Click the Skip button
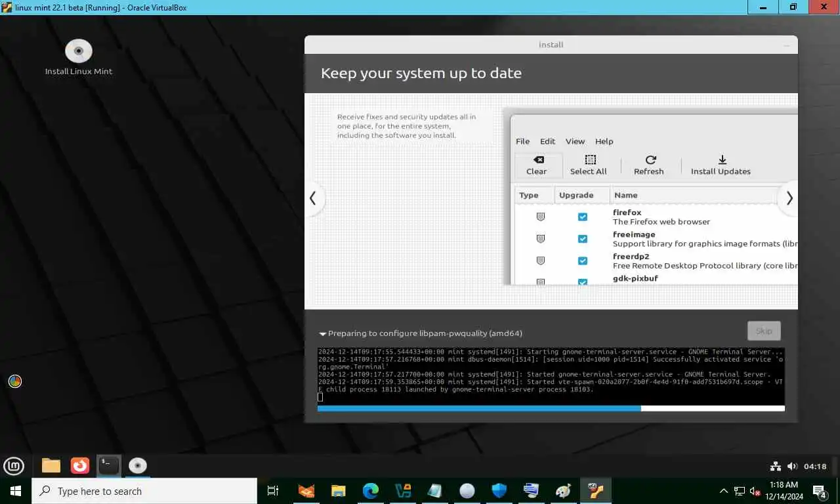The height and width of the screenshot is (504, 840). [764, 331]
